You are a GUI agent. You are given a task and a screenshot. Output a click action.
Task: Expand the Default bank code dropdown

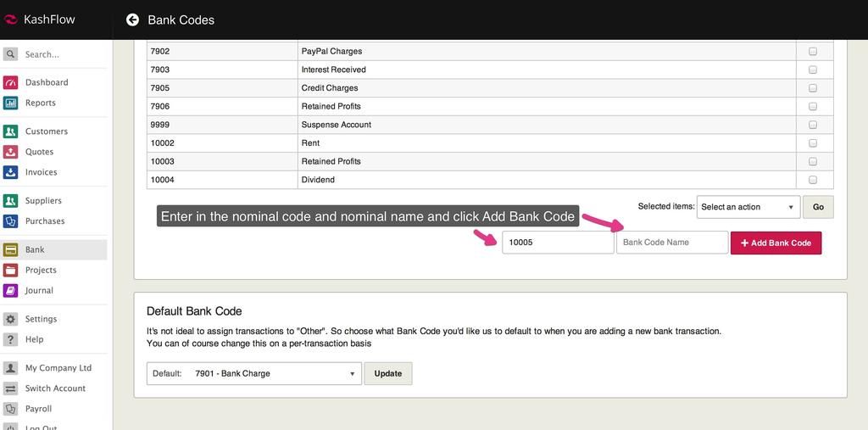(x=254, y=373)
